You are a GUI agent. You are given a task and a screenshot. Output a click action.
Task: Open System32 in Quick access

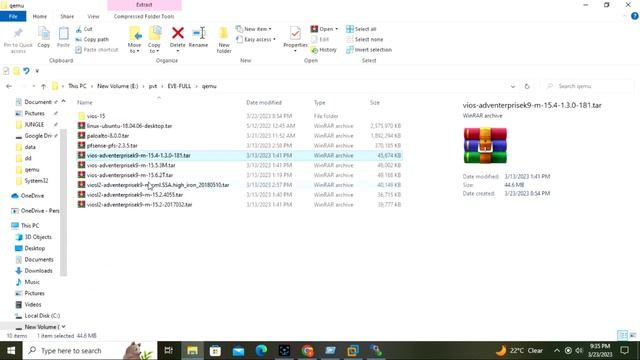pyautogui.click(x=36, y=181)
